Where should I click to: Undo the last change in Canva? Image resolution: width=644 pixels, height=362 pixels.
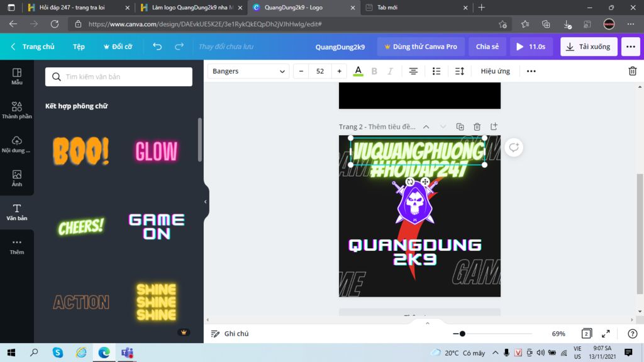point(157,47)
